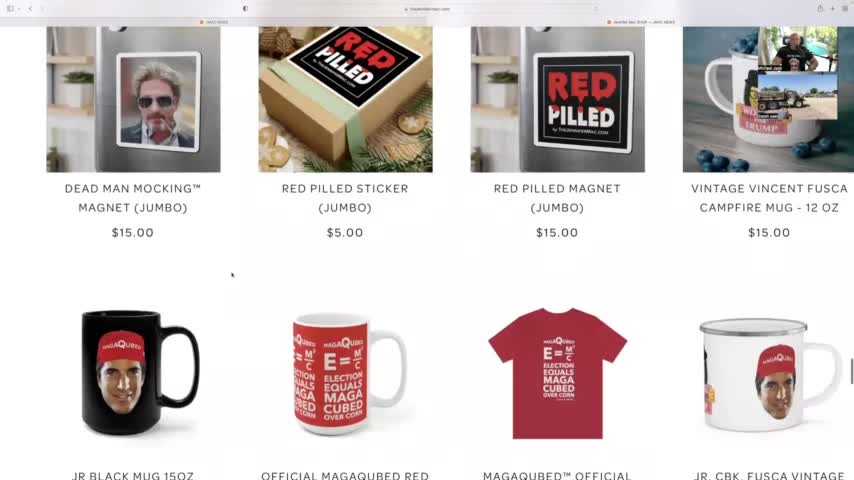This screenshot has width=854, height=480.
Task: Click the page scrollbar handle on right edge
Action: click(x=851, y=372)
